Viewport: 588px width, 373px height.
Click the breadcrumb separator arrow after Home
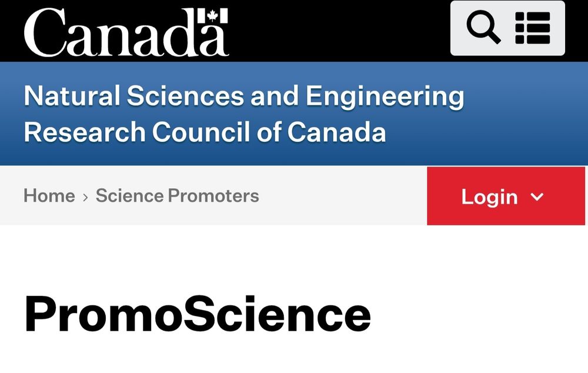85,197
